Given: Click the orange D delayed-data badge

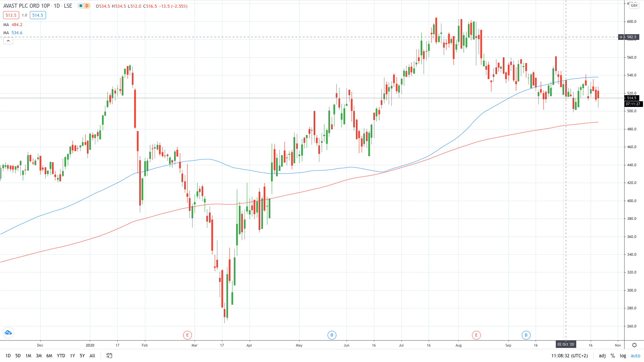Looking at the screenshot, I should [x=87, y=6].
